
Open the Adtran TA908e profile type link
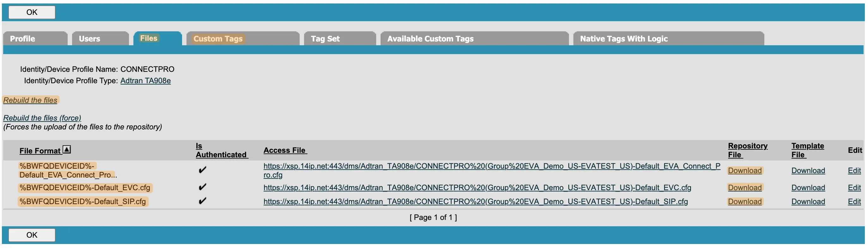(146, 81)
